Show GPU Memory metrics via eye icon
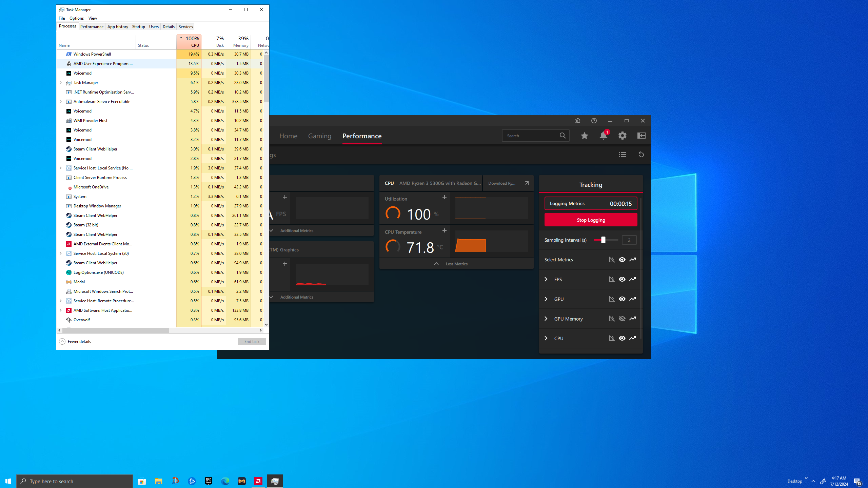The image size is (868, 488). [x=622, y=319]
